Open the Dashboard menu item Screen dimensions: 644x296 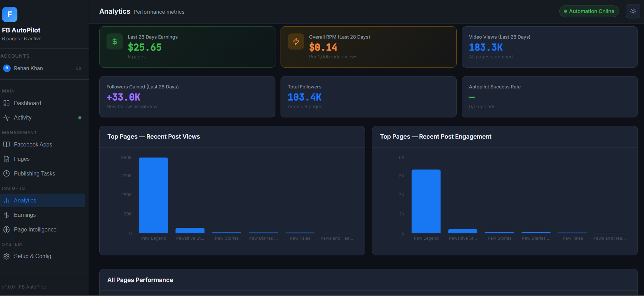point(43,103)
